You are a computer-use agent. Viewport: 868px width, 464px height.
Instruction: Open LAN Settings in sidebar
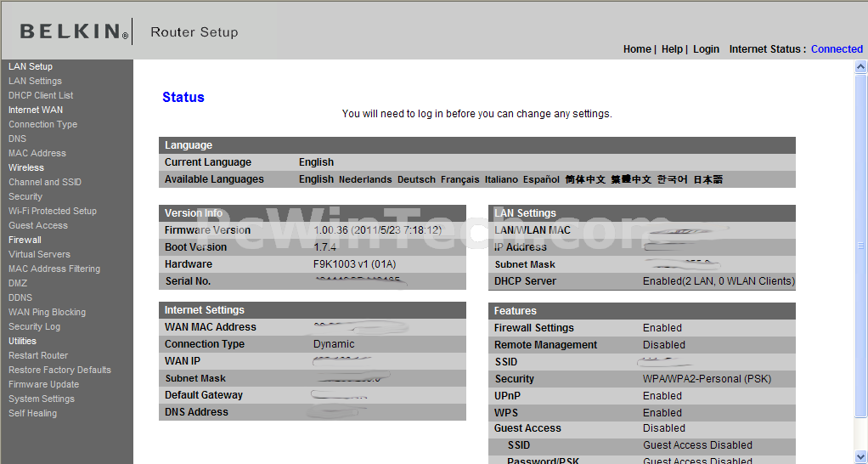coord(35,81)
